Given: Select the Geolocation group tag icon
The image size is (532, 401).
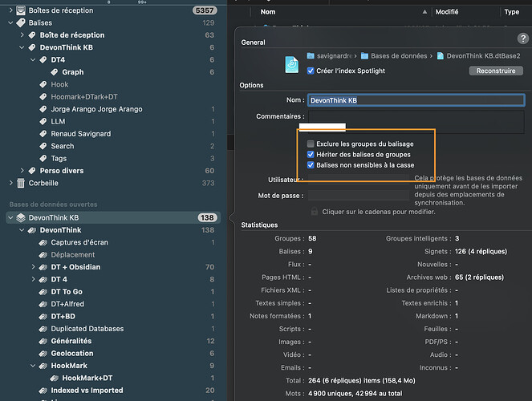Looking at the screenshot, I should point(43,354).
